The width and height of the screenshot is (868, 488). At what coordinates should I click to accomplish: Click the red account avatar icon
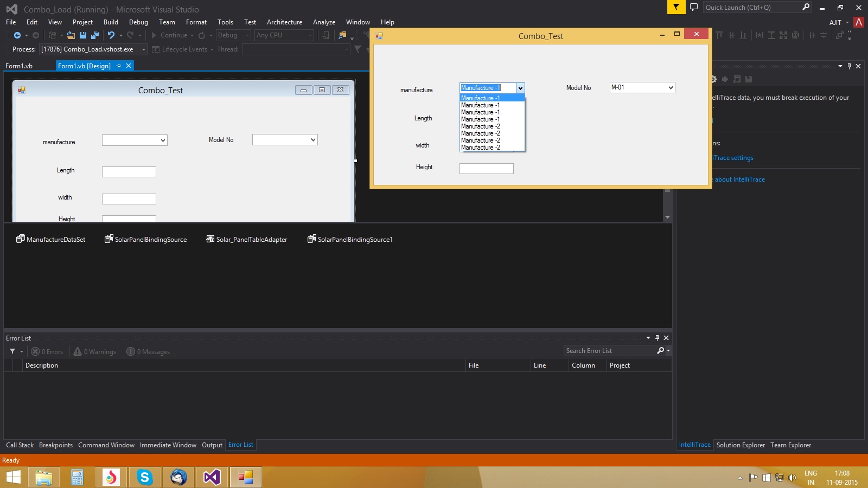[859, 22]
